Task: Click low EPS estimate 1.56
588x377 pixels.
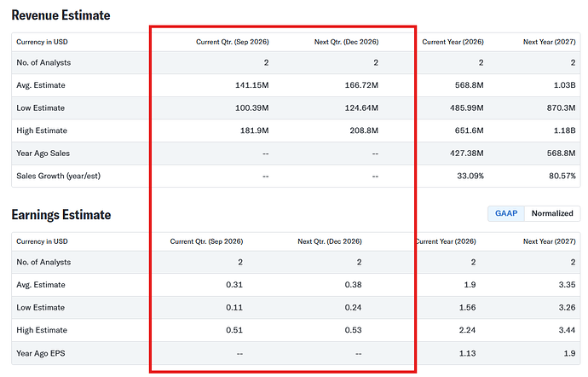Action: click(467, 308)
